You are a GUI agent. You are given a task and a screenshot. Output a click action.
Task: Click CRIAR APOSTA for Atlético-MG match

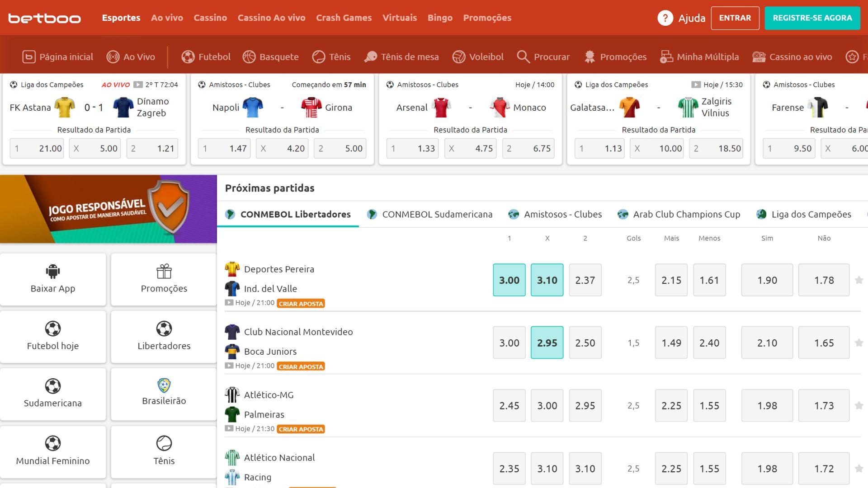pyautogui.click(x=301, y=429)
